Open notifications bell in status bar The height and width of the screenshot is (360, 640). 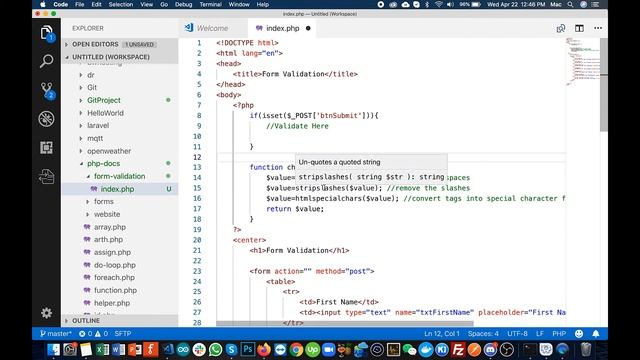(x=596, y=333)
